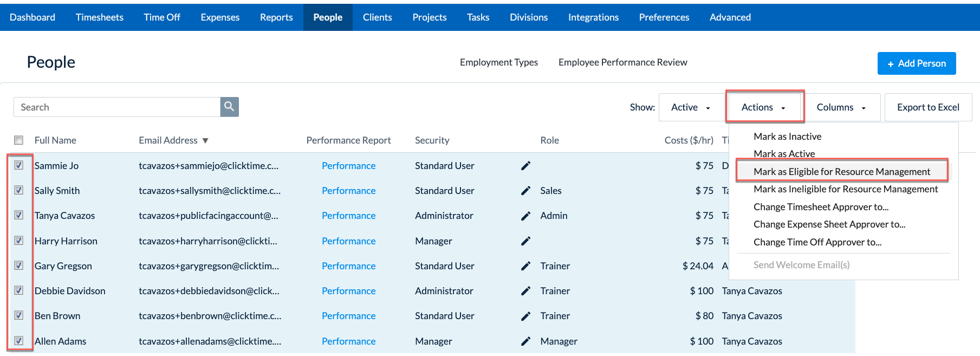Open the Active show filter dropdown

(691, 107)
